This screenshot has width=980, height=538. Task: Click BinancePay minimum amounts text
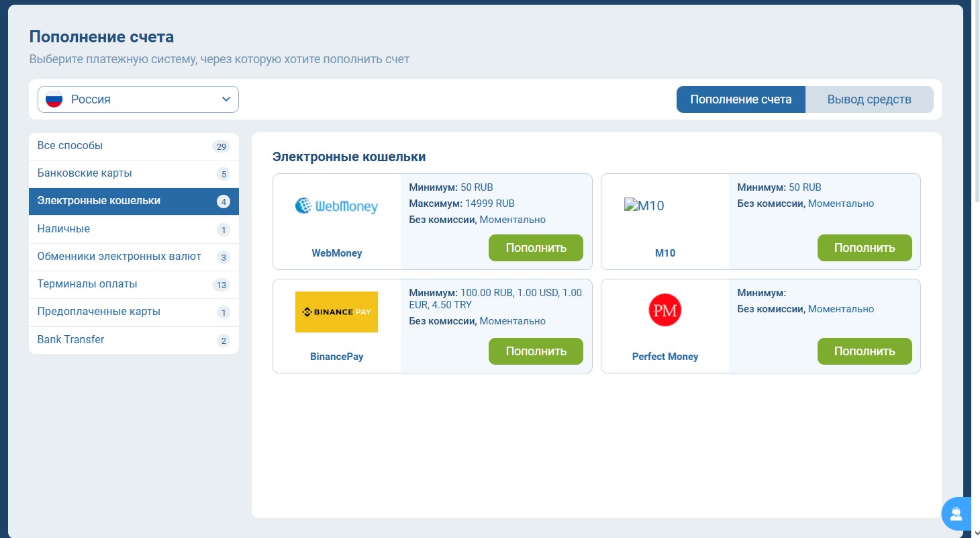point(495,299)
